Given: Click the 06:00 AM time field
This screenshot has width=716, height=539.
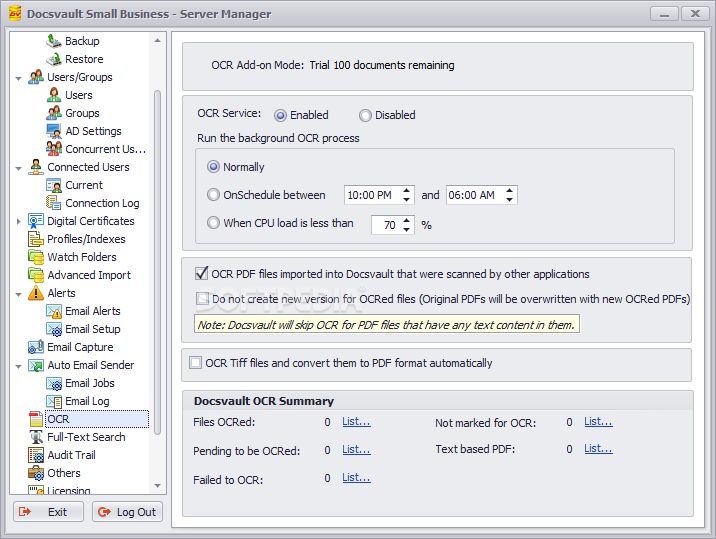Looking at the screenshot, I should point(475,195).
